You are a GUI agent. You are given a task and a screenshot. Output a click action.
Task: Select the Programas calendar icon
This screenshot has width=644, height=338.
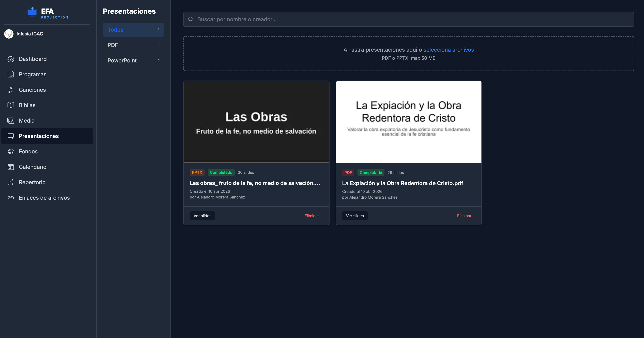[11, 74]
